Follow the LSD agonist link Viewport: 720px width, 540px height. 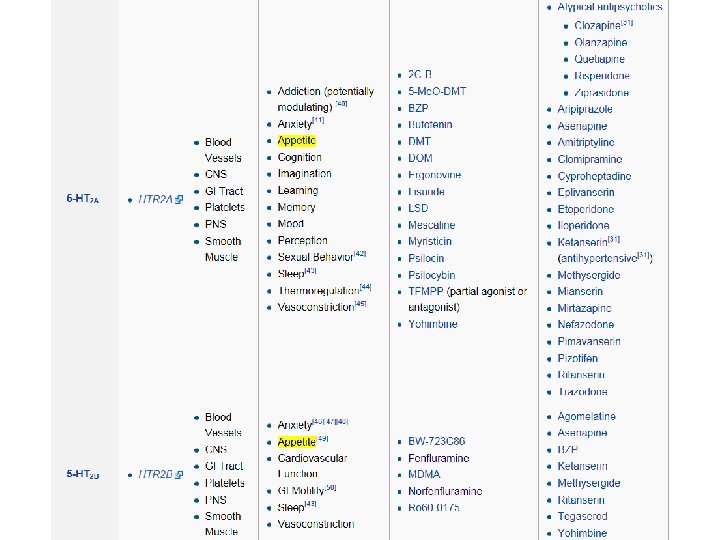click(x=418, y=208)
